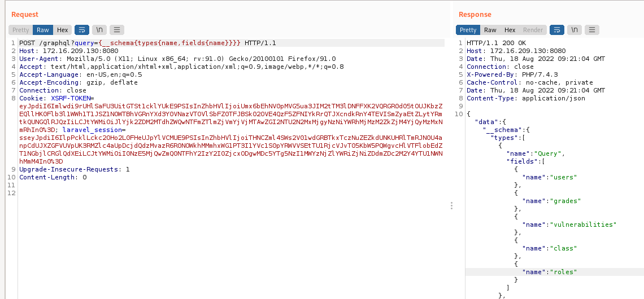Toggle the response panel's message wrap icon
Screen dimensions: 644x299
(x=557, y=30)
